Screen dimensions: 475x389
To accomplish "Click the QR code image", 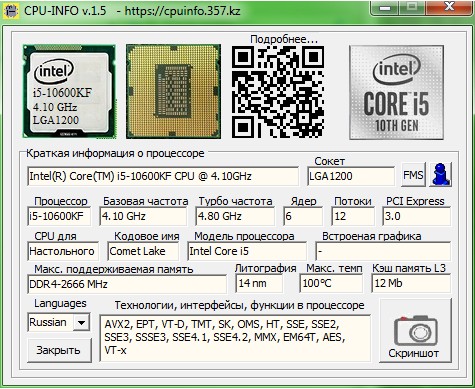I will 278,92.
